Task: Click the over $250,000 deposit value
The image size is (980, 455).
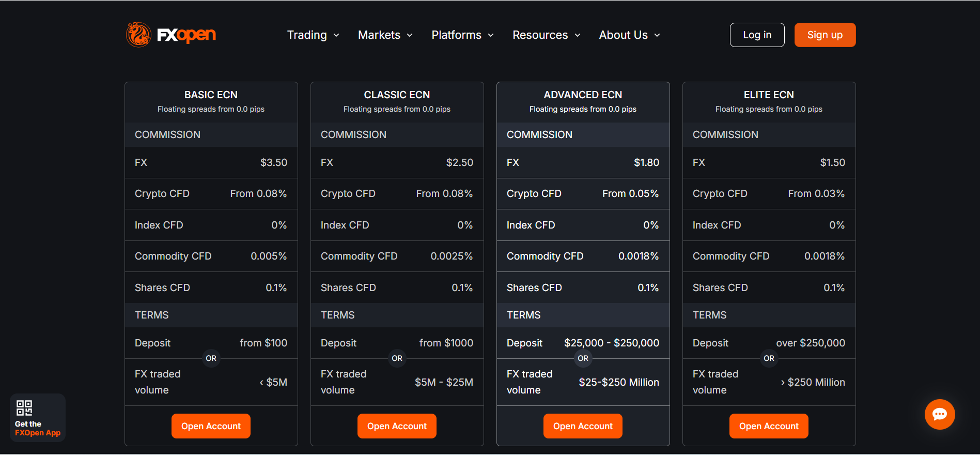Action: 811,343
